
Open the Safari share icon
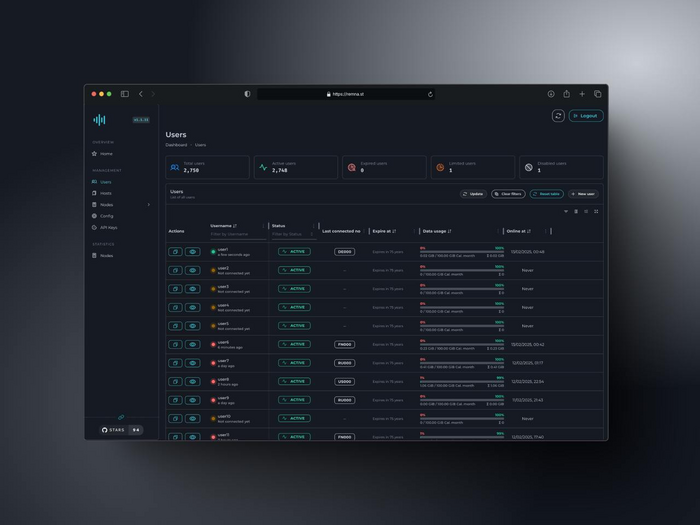[566, 94]
